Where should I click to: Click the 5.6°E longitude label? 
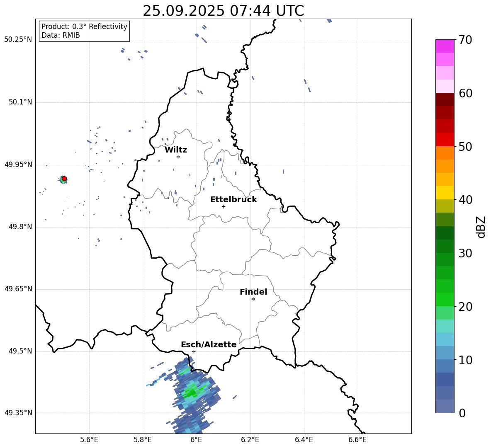coord(89,440)
